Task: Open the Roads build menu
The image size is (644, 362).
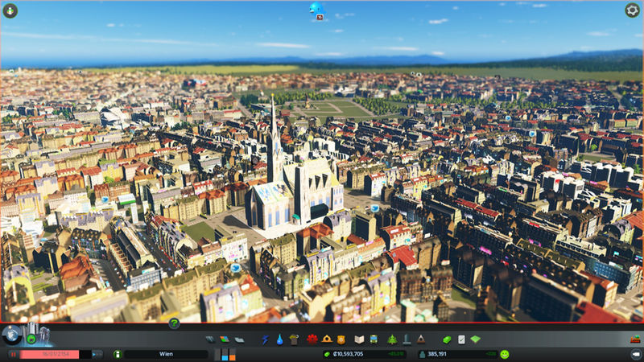Action: pos(210,339)
